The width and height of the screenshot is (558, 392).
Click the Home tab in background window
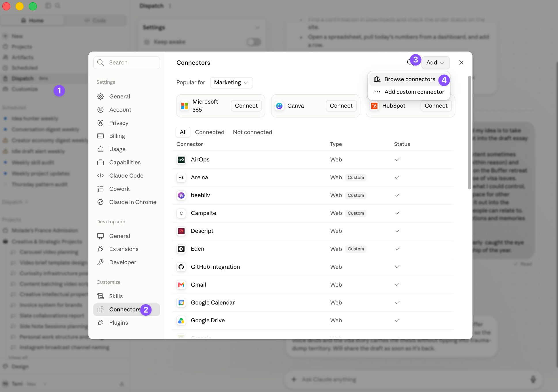click(33, 20)
